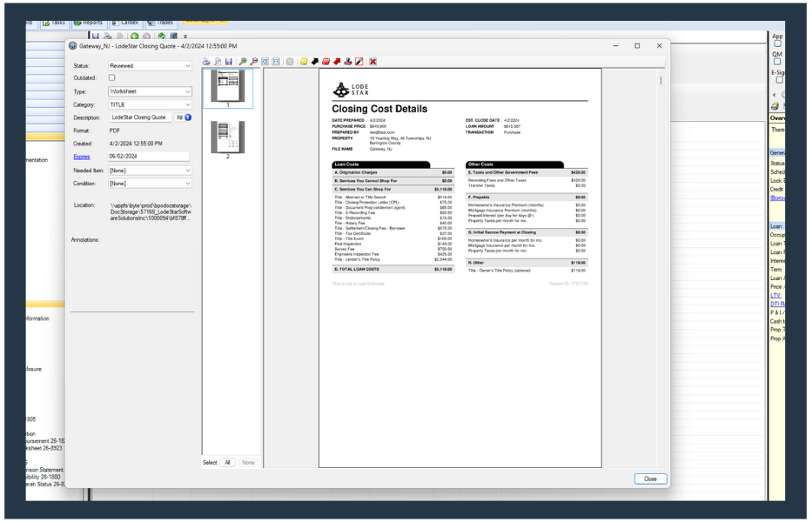Choose the rubber stamp annotation tool

pyautogui.click(x=348, y=62)
